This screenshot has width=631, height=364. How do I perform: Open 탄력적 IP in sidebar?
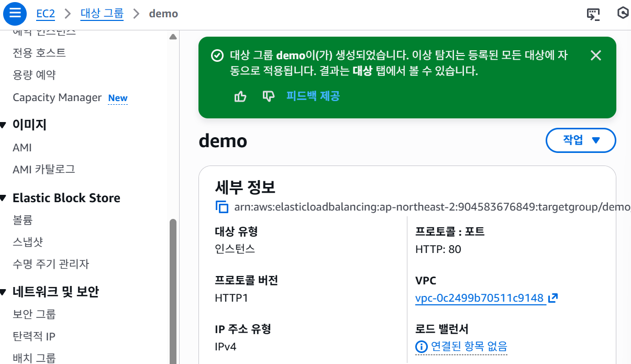click(34, 336)
